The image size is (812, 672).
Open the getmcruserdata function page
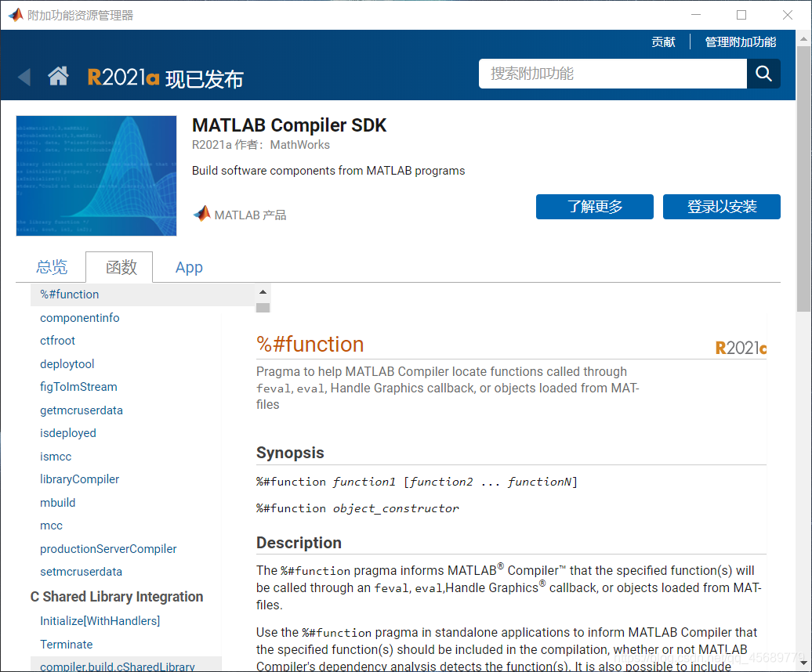pos(82,410)
